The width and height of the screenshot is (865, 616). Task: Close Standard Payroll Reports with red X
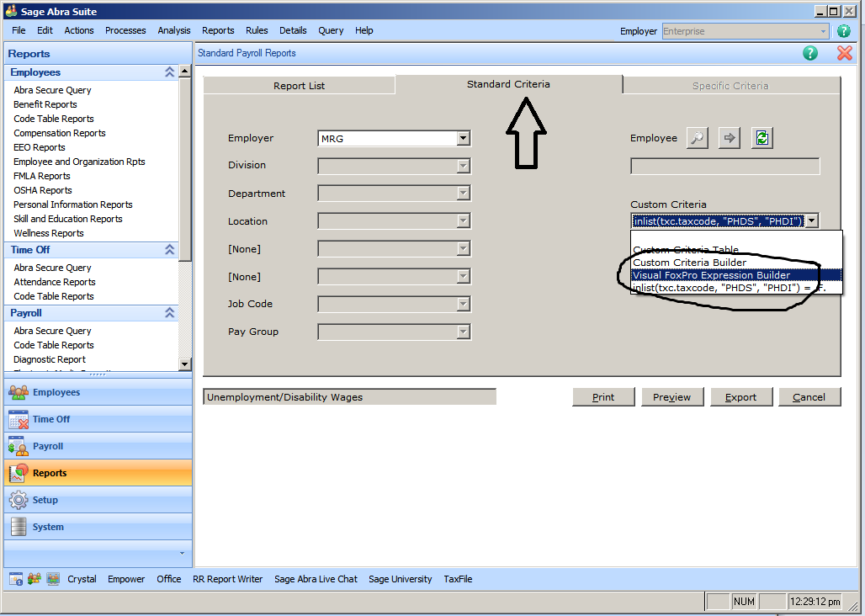coord(844,53)
